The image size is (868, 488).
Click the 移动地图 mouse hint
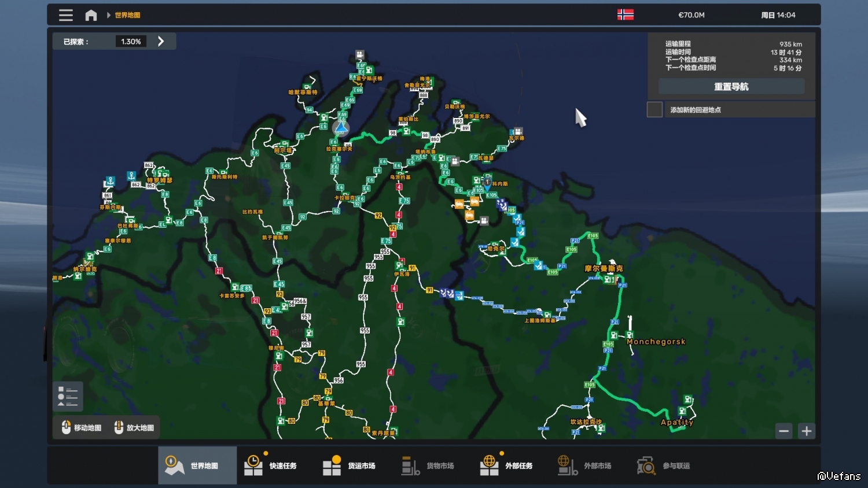(82, 428)
